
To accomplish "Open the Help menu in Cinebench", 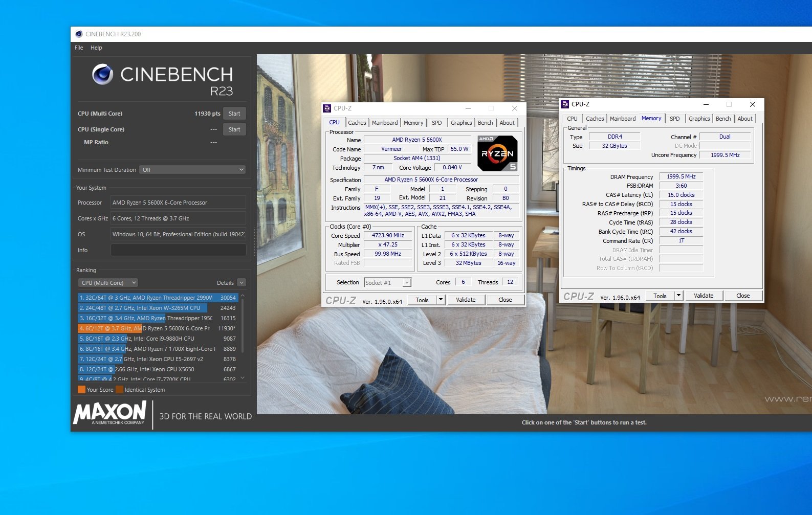I will click(96, 48).
